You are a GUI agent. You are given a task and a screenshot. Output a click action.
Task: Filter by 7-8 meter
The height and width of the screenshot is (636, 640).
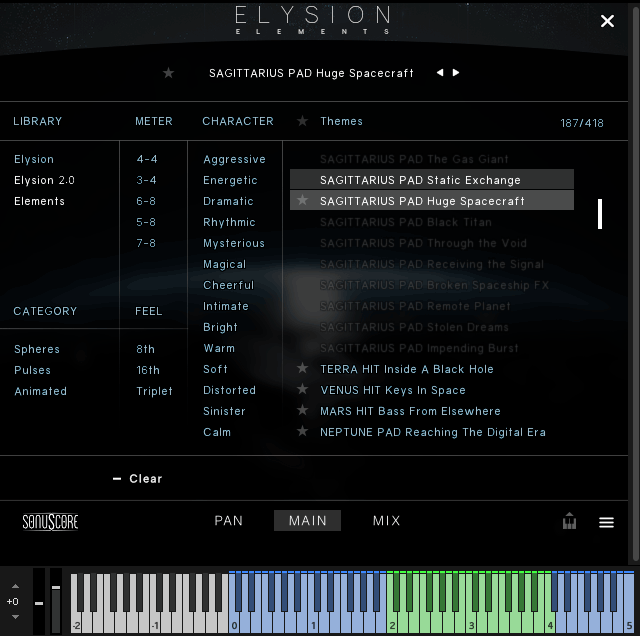tap(146, 243)
